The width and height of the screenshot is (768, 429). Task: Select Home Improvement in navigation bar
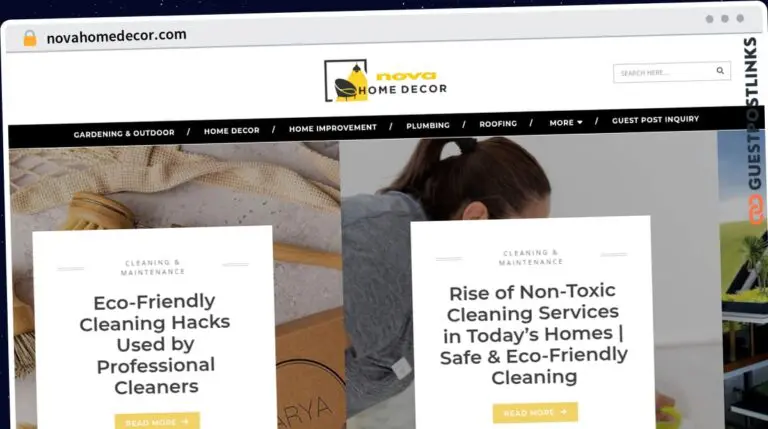(x=333, y=128)
